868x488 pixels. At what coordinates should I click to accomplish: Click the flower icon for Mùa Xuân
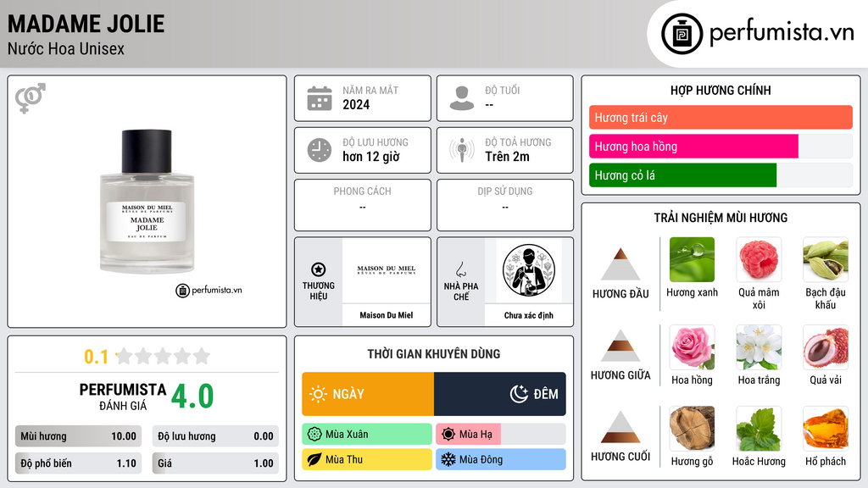[x=314, y=435]
